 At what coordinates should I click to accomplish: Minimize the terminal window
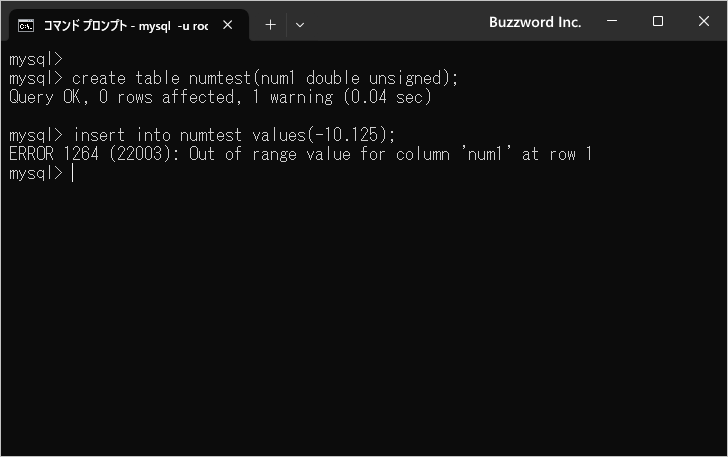612,22
